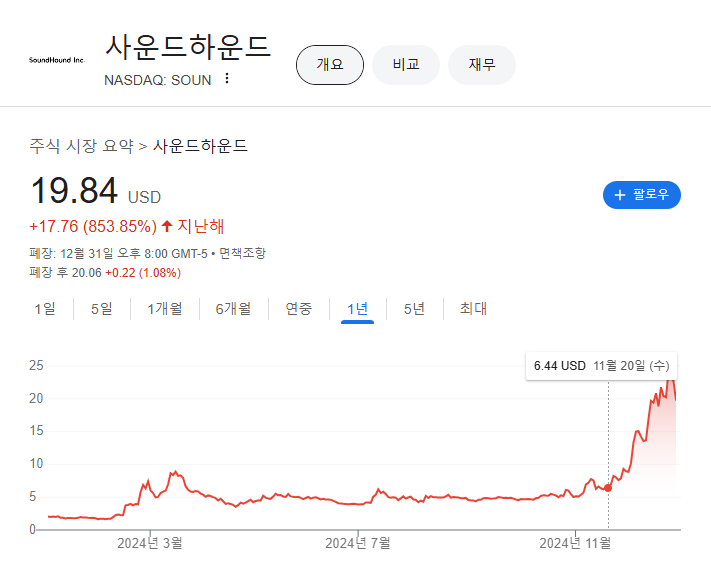Click the 팔로우 follow button
Viewport: 711px width, 566px height.
point(642,195)
